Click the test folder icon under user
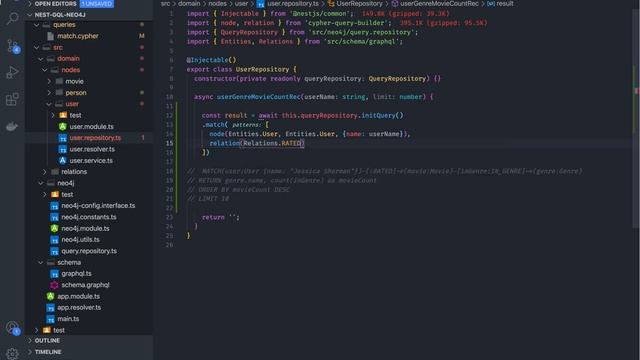The width and height of the screenshot is (640, 360). (x=63, y=115)
